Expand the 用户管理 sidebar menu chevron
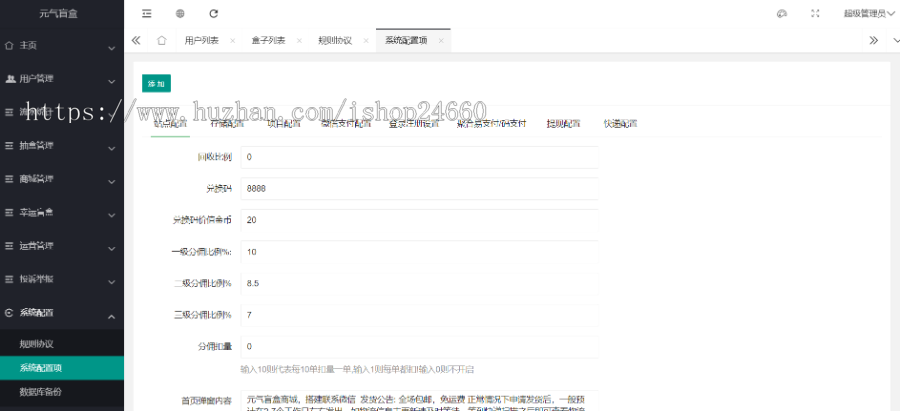 (x=112, y=82)
